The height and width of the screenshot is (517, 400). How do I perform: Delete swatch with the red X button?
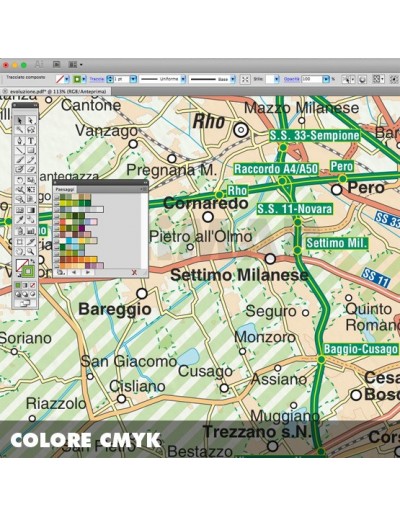pyautogui.click(x=134, y=273)
